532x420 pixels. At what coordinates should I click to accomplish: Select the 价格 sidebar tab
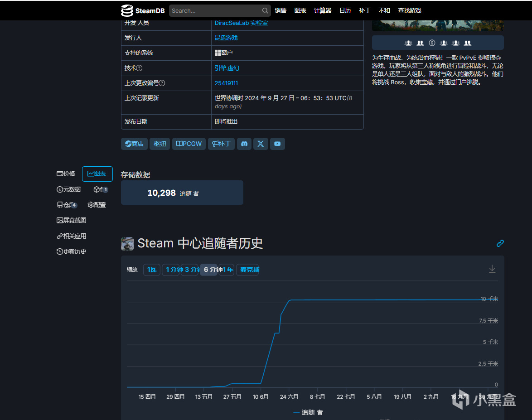click(66, 174)
